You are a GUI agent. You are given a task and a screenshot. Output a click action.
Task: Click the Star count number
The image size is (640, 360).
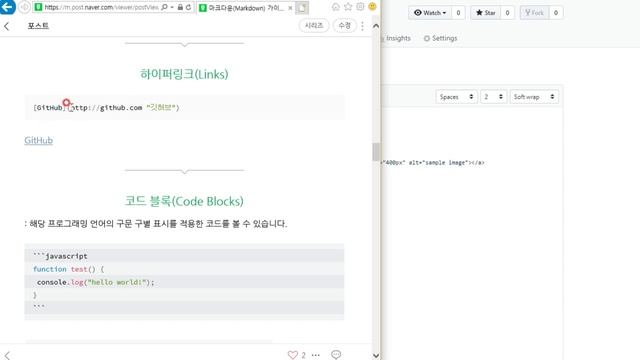pyautogui.click(x=507, y=13)
